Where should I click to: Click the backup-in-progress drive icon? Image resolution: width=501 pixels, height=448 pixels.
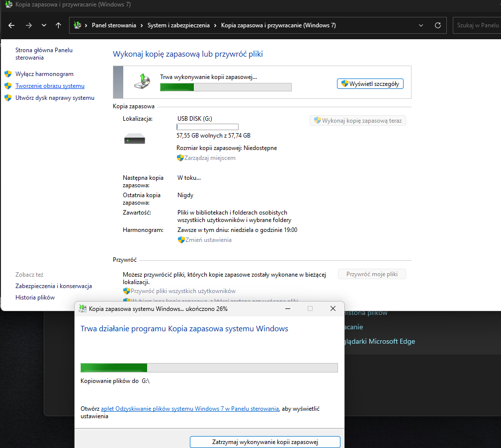(142, 81)
